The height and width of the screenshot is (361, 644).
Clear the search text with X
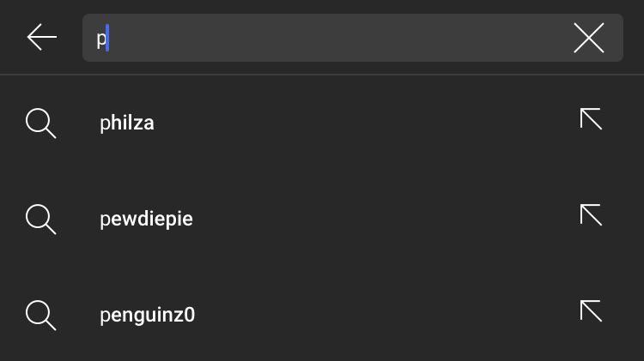(x=588, y=38)
